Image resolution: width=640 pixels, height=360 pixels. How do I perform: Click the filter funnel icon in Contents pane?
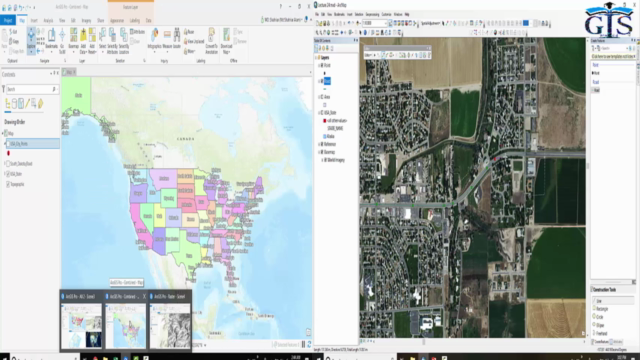(3, 89)
